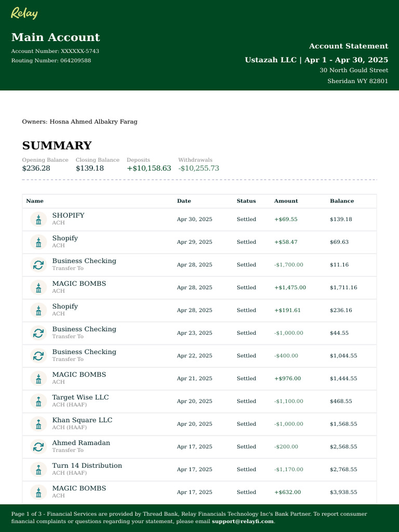
Task: Click the +$1,475.00 amount
Action: (290, 288)
